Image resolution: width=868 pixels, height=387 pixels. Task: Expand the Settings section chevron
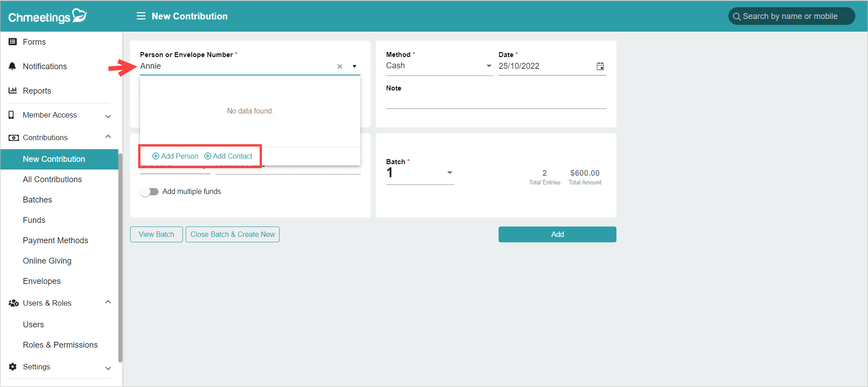pos(108,368)
